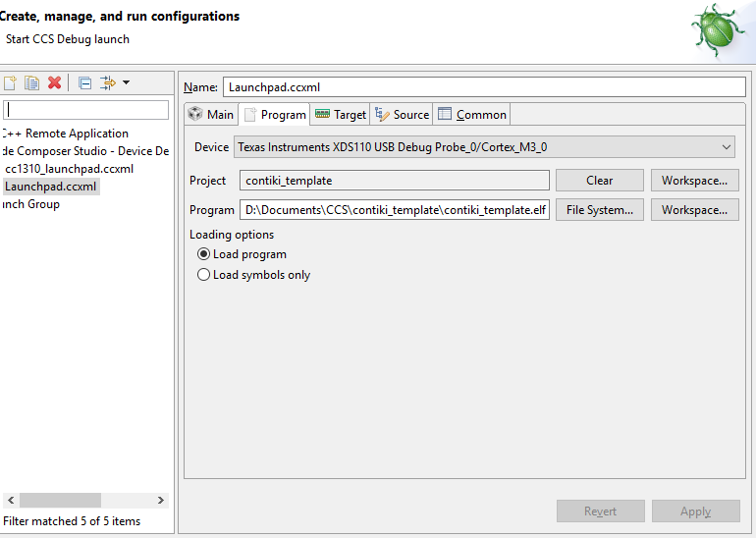Select Code Composer Studio - Device Debugging entry

click(x=85, y=151)
